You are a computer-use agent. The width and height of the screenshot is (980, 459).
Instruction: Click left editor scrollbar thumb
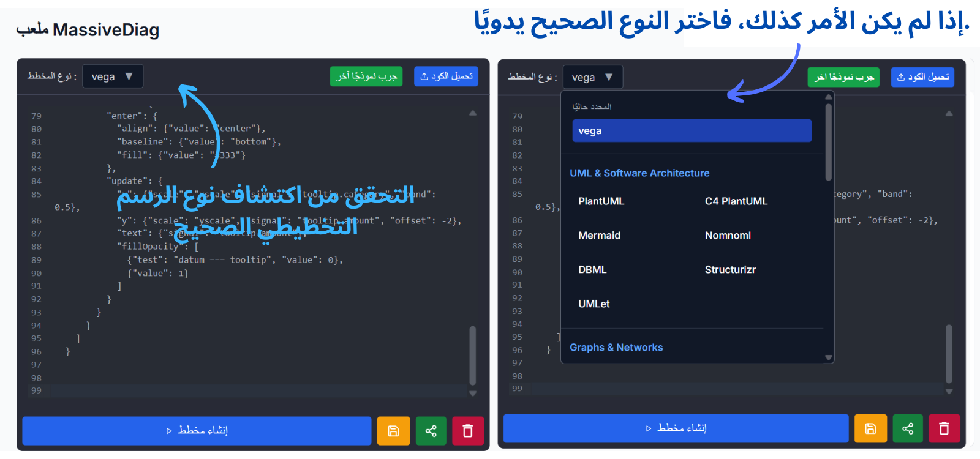(x=473, y=356)
